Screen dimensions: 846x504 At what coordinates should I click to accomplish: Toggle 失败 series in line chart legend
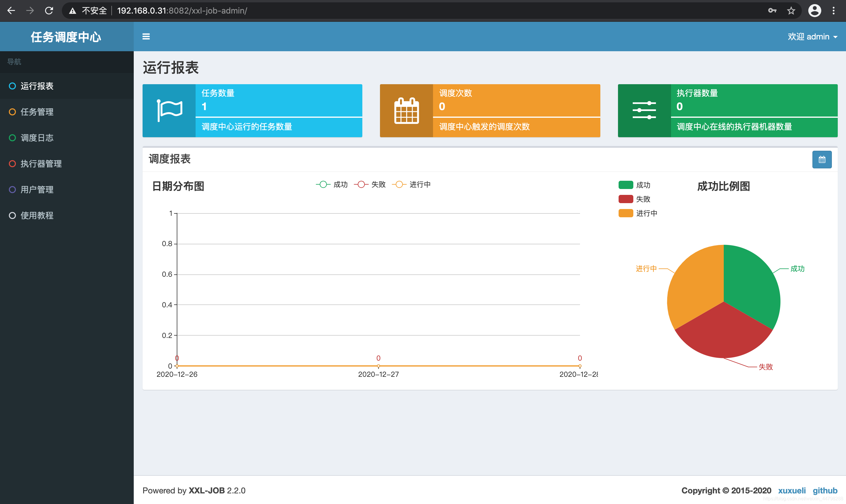370,184
